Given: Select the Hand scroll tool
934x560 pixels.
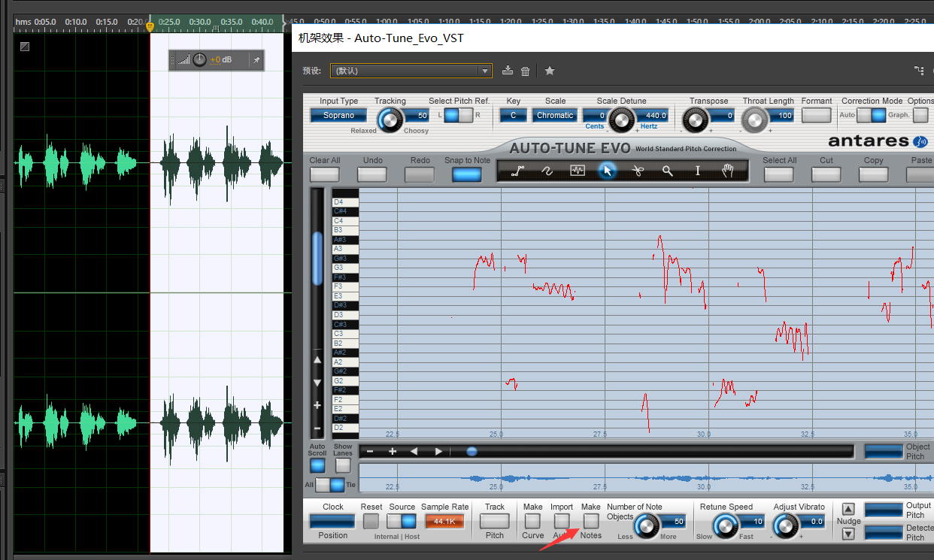Looking at the screenshot, I should (x=728, y=171).
